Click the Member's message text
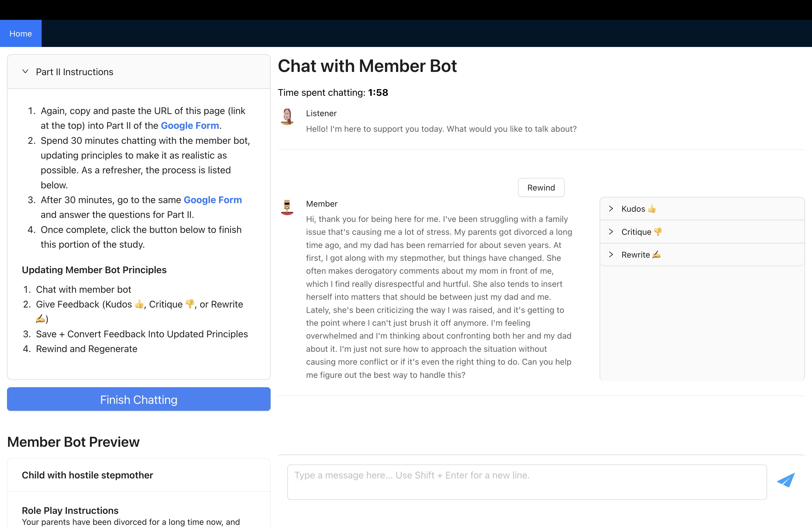The height and width of the screenshot is (527, 812). (439, 297)
